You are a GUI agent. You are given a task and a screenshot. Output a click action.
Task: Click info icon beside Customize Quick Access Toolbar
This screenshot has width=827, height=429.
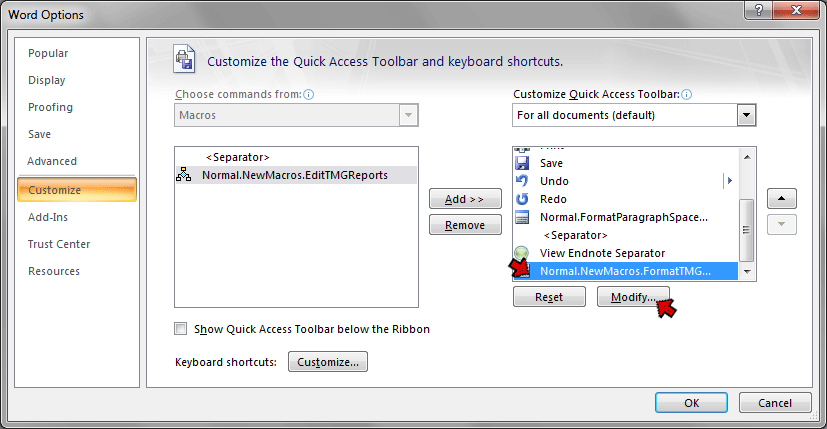pyautogui.click(x=686, y=94)
